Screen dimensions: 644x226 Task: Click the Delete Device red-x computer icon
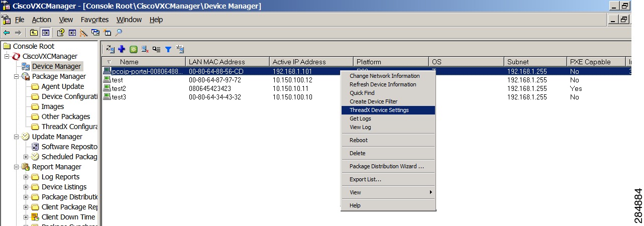click(145, 49)
